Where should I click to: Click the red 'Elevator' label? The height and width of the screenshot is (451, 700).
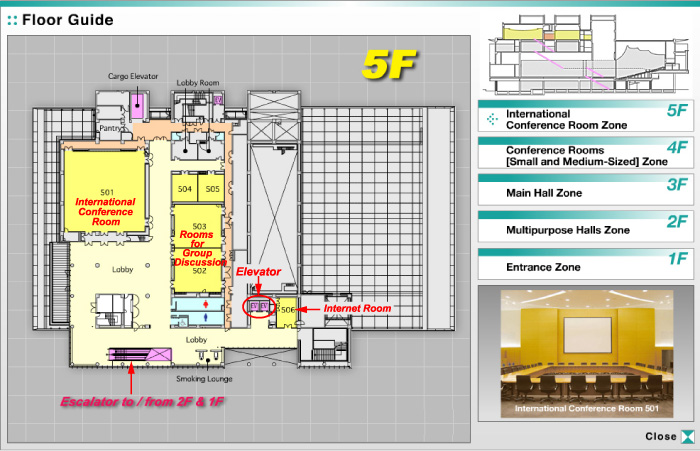point(258,271)
